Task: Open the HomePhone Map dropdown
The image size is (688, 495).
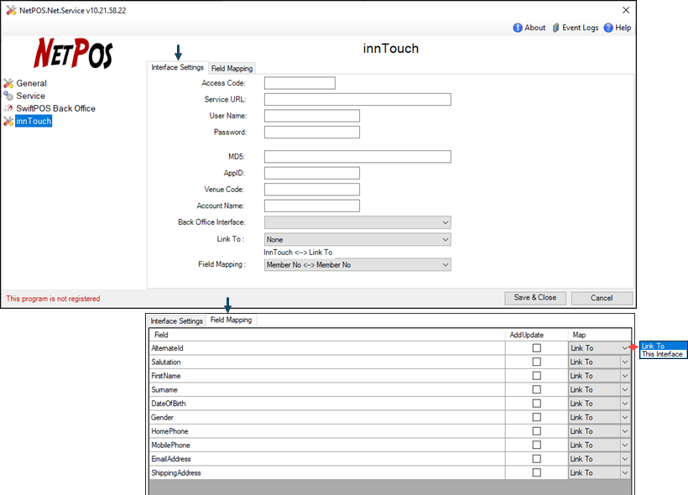Action: click(x=599, y=431)
